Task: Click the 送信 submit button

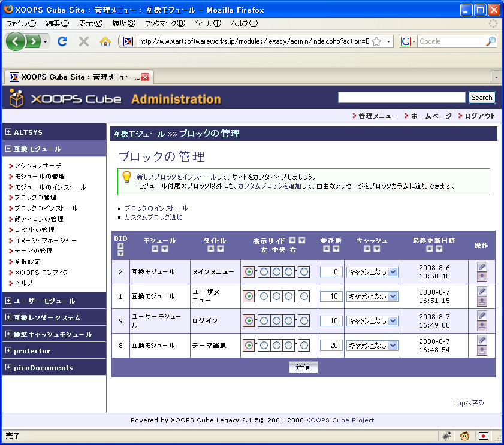Action: (303, 367)
